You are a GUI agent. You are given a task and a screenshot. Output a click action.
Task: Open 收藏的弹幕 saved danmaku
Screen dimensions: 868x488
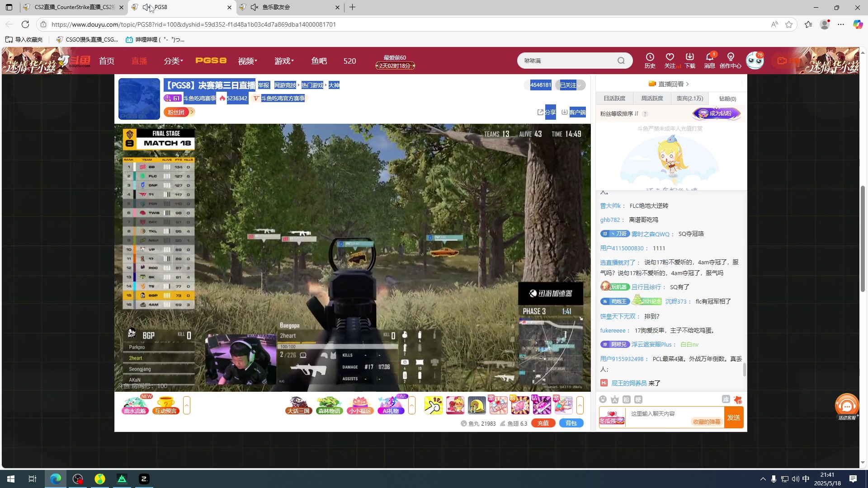(707, 422)
